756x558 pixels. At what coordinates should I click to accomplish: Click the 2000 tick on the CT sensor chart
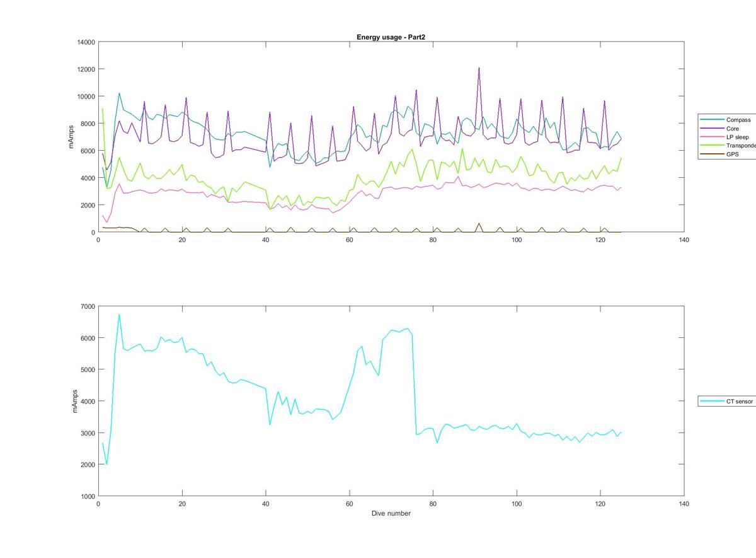tap(88, 465)
